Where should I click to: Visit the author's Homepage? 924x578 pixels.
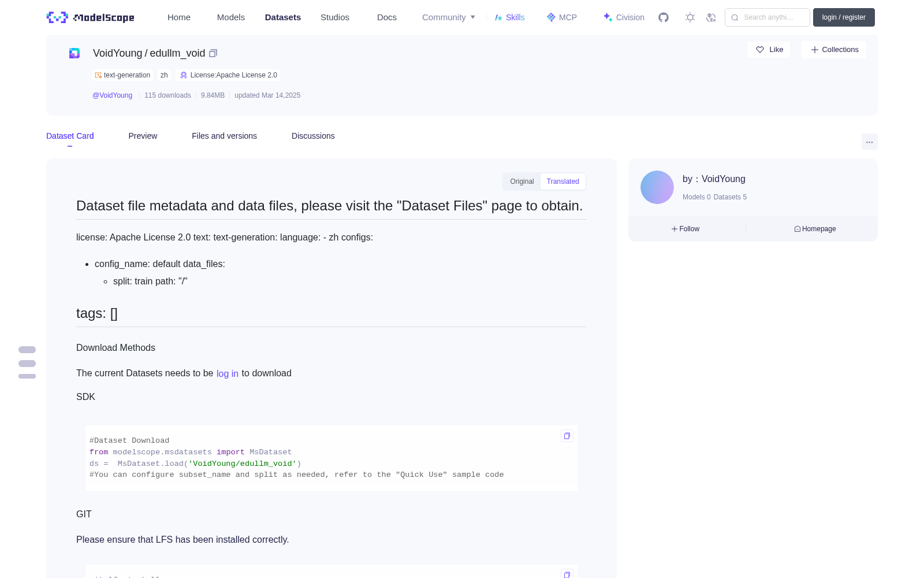pos(815,229)
